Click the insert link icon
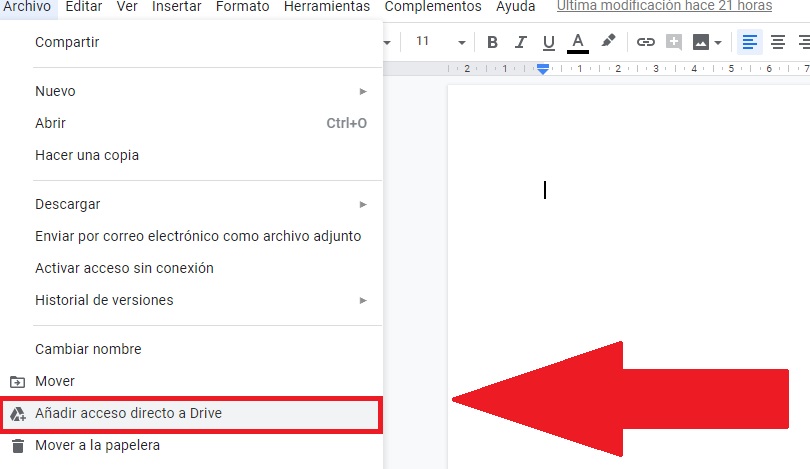810x469 pixels. (646, 42)
